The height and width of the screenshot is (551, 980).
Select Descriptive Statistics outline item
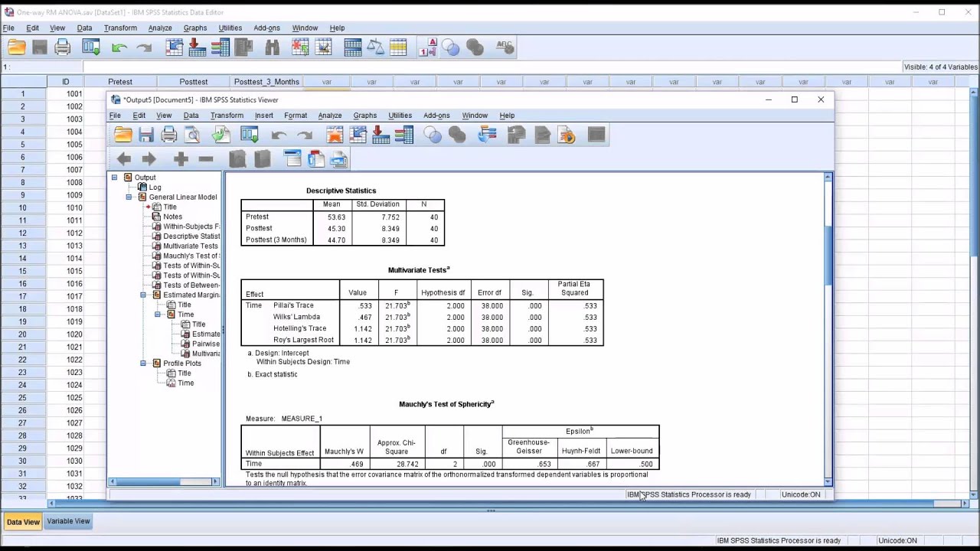(191, 236)
